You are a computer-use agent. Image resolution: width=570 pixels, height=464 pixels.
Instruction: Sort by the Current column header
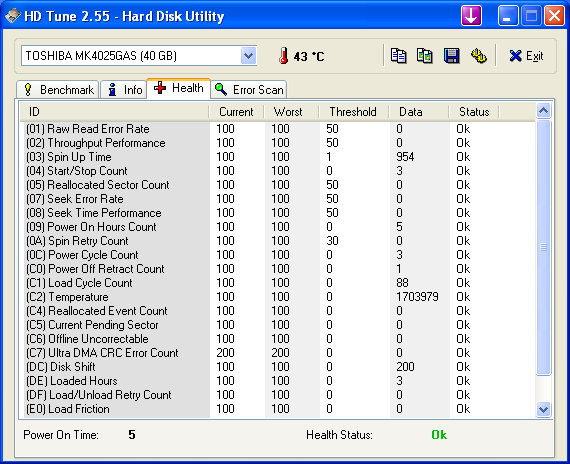point(236,112)
